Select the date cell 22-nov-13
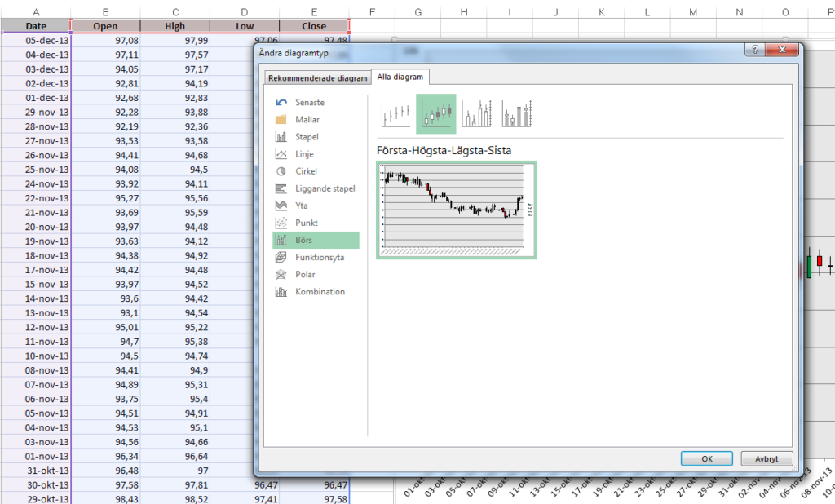The height and width of the screenshot is (504, 835). point(36,198)
